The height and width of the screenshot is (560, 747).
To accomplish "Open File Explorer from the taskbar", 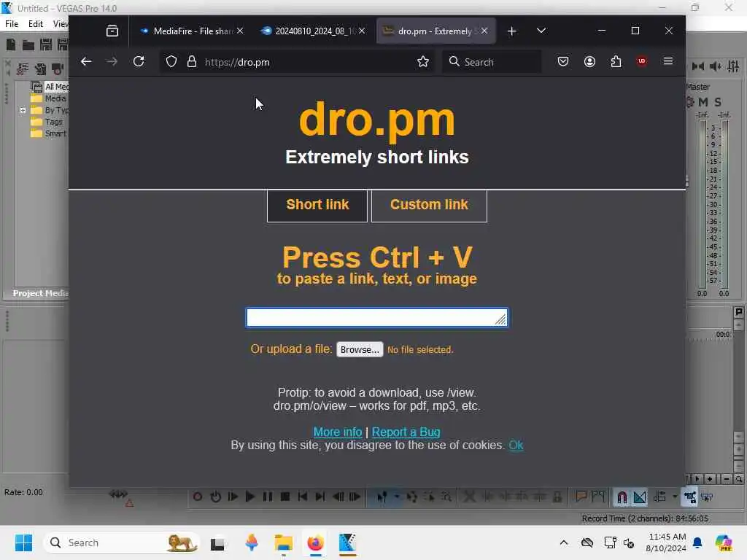I will (x=284, y=542).
